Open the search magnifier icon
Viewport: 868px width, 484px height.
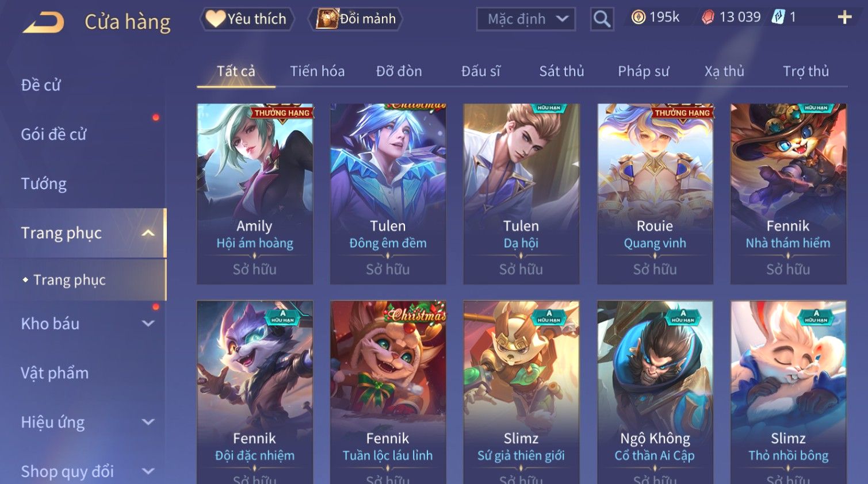[x=602, y=19]
